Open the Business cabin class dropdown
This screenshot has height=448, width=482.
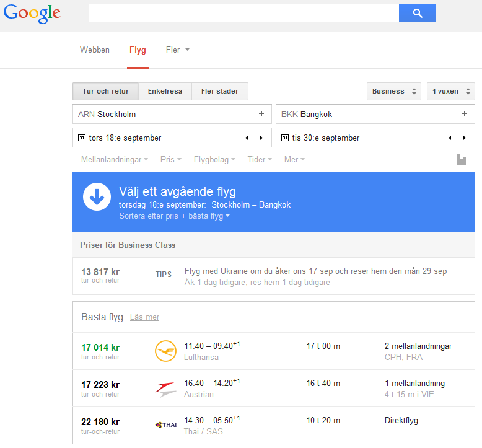coord(393,92)
